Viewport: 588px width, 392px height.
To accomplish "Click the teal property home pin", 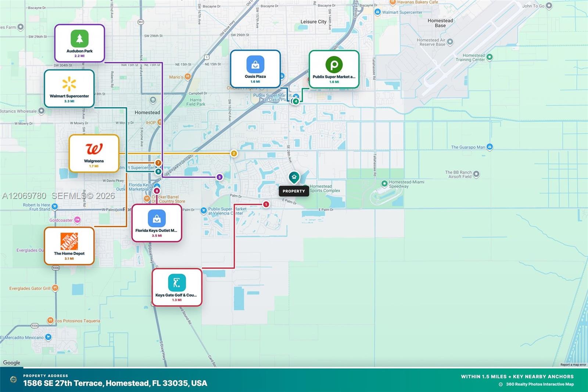I will click(x=294, y=178).
